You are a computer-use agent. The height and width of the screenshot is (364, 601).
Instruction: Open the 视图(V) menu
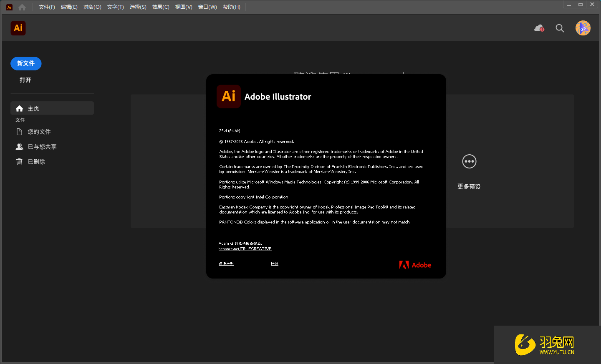(184, 7)
